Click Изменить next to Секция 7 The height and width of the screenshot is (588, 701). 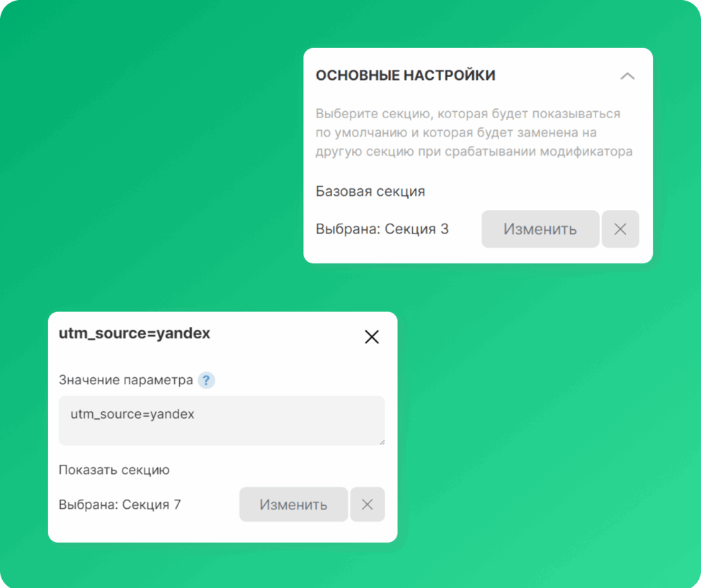pyautogui.click(x=293, y=505)
